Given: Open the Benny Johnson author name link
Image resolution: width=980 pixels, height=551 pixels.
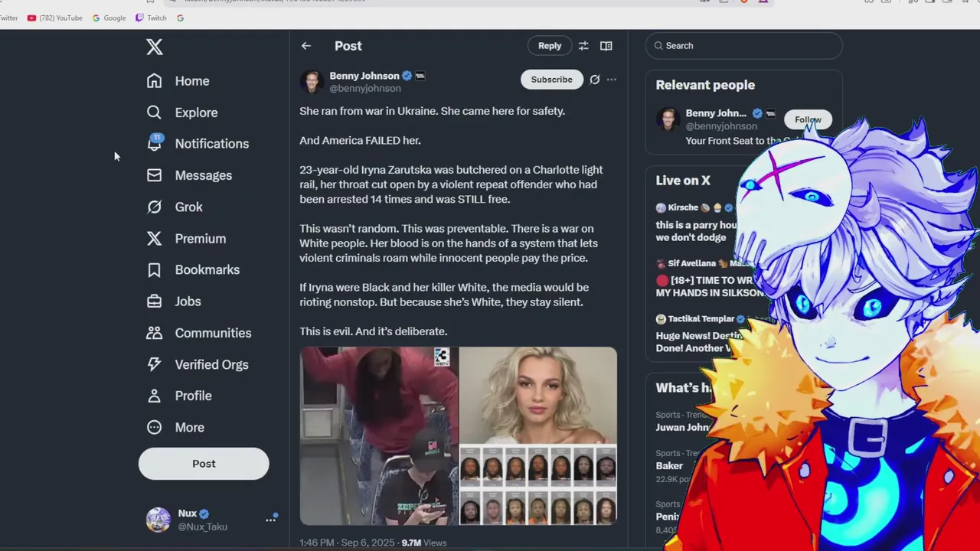Looking at the screenshot, I should [x=364, y=76].
